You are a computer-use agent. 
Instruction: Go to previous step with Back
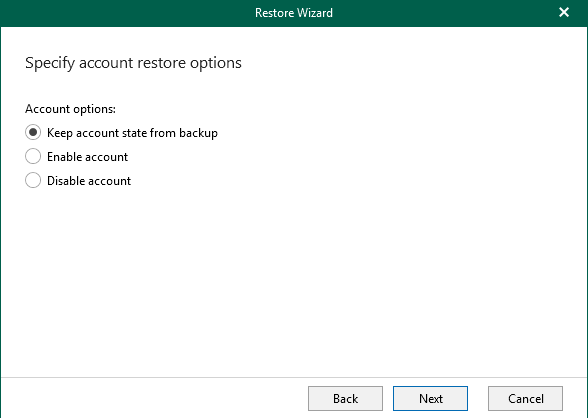[x=345, y=399]
